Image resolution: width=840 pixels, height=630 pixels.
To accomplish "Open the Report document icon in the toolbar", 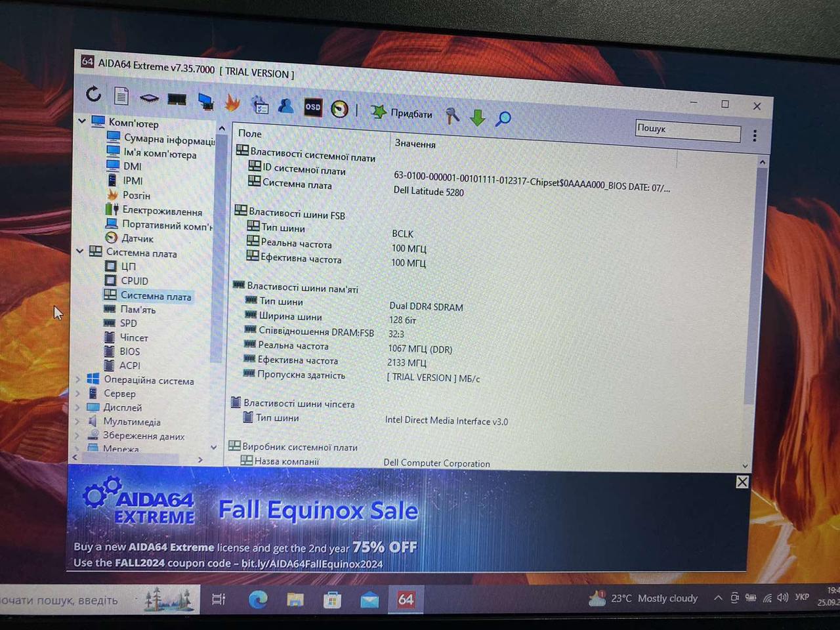I will click(121, 96).
